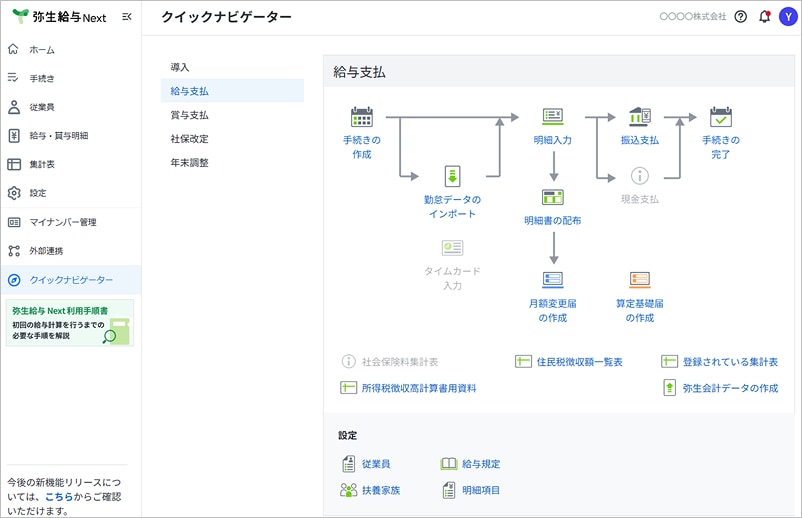Click the 住民税徴収額一覧表 link
The height and width of the screenshot is (518, 802).
tap(579, 362)
